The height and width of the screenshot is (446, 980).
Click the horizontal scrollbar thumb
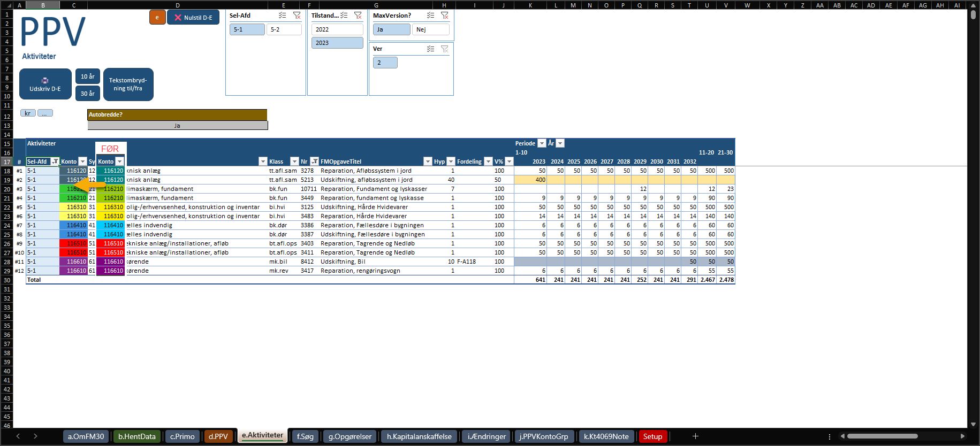coord(882,436)
